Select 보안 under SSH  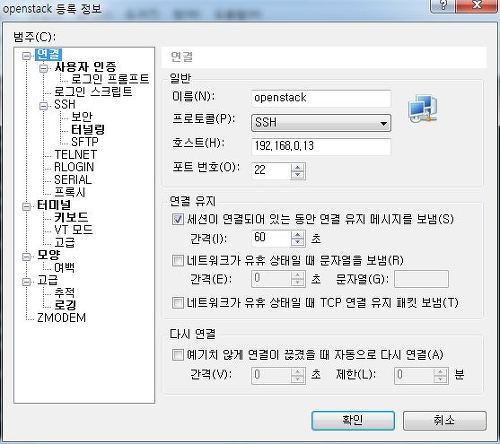point(82,117)
